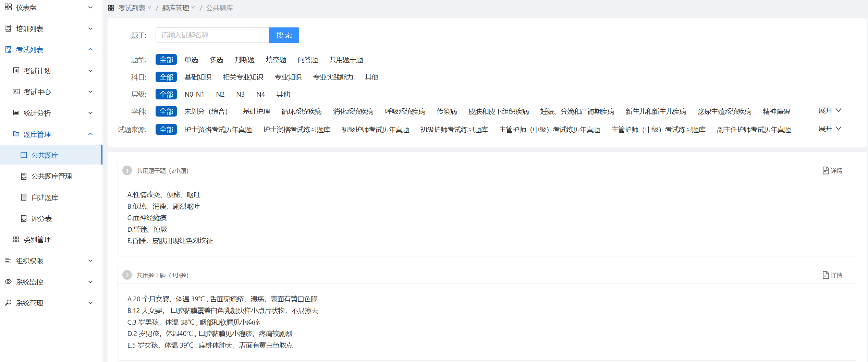The image size is (868, 362).
Task: Select 单选 question type filter
Action: point(191,60)
